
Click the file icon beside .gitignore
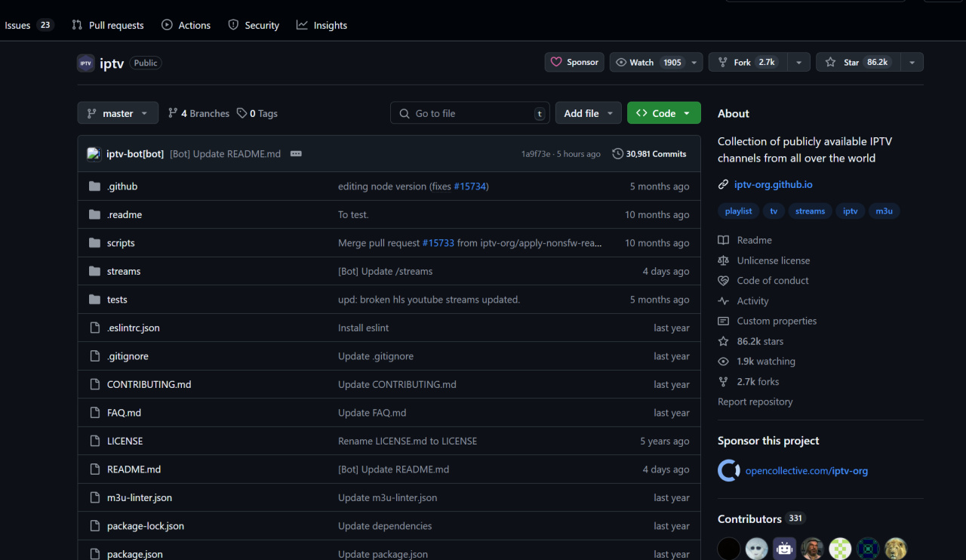pyautogui.click(x=94, y=356)
